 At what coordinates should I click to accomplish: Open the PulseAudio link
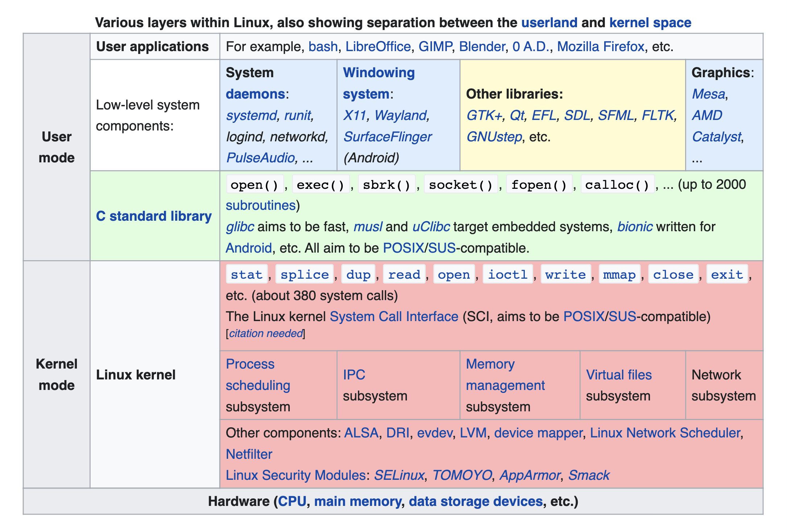click(260, 158)
